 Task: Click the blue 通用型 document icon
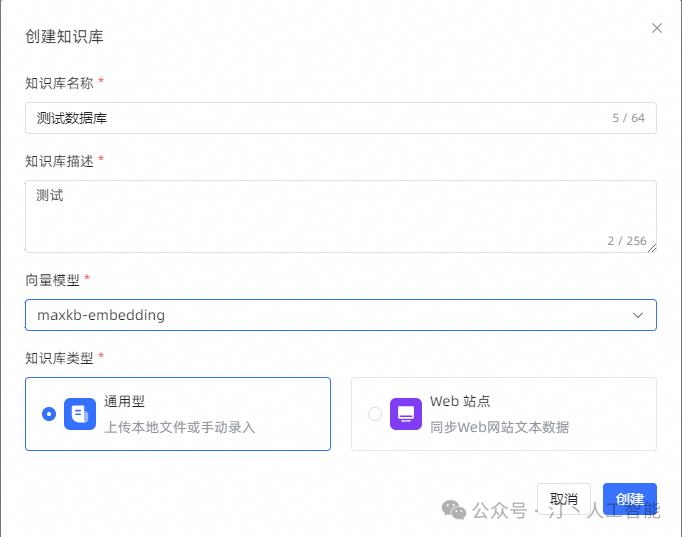click(x=80, y=413)
